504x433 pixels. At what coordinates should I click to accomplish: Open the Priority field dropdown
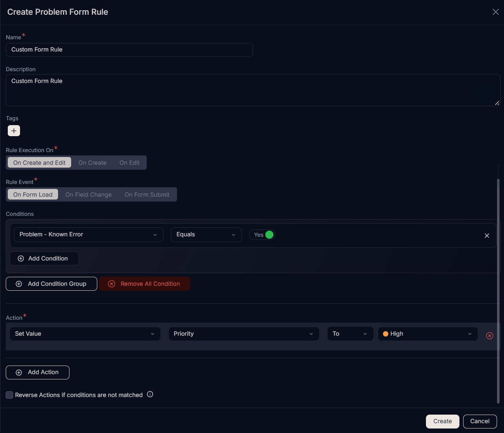244,334
